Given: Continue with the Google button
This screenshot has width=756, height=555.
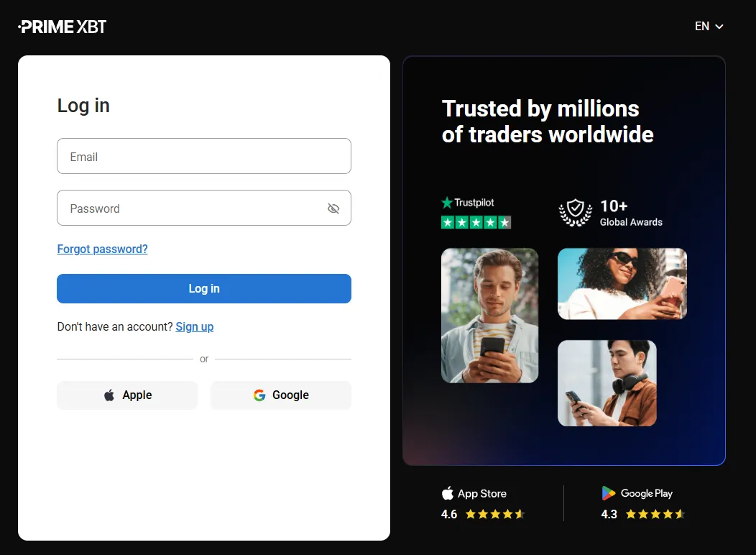Looking at the screenshot, I should (281, 395).
